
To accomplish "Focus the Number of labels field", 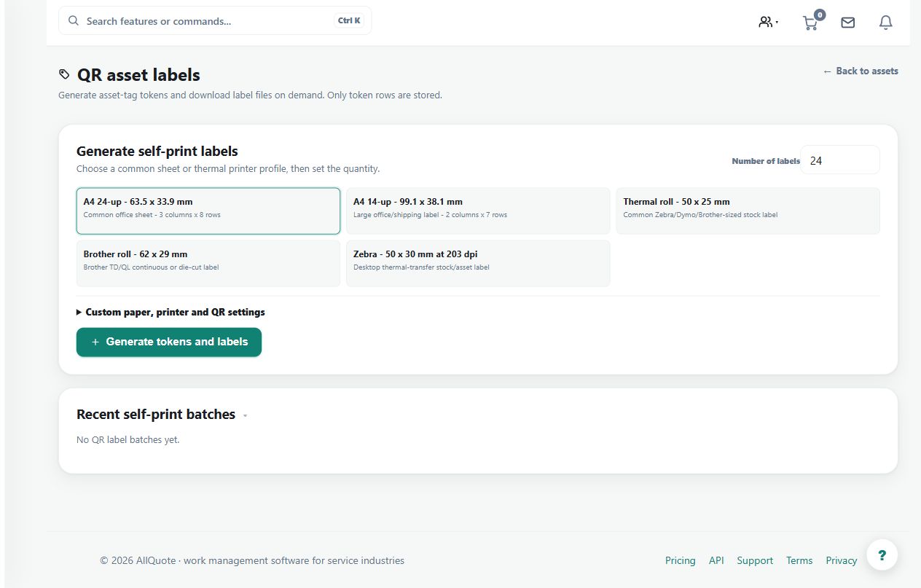I will pyautogui.click(x=840, y=160).
